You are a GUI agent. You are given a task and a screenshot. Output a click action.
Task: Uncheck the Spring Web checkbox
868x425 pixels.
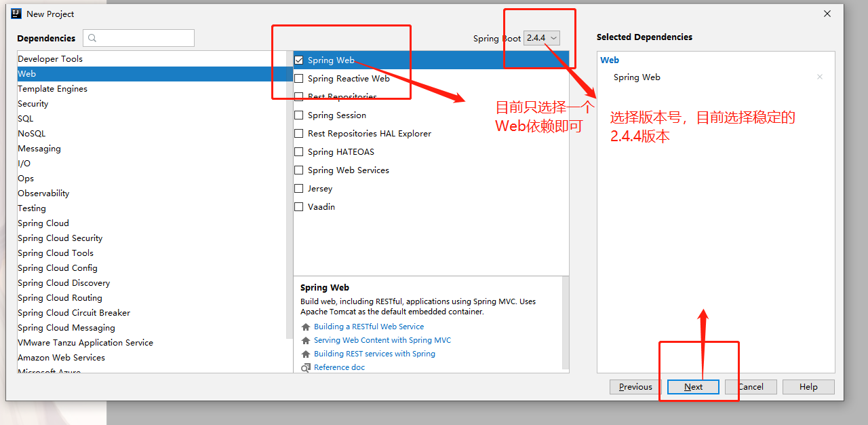(x=298, y=60)
